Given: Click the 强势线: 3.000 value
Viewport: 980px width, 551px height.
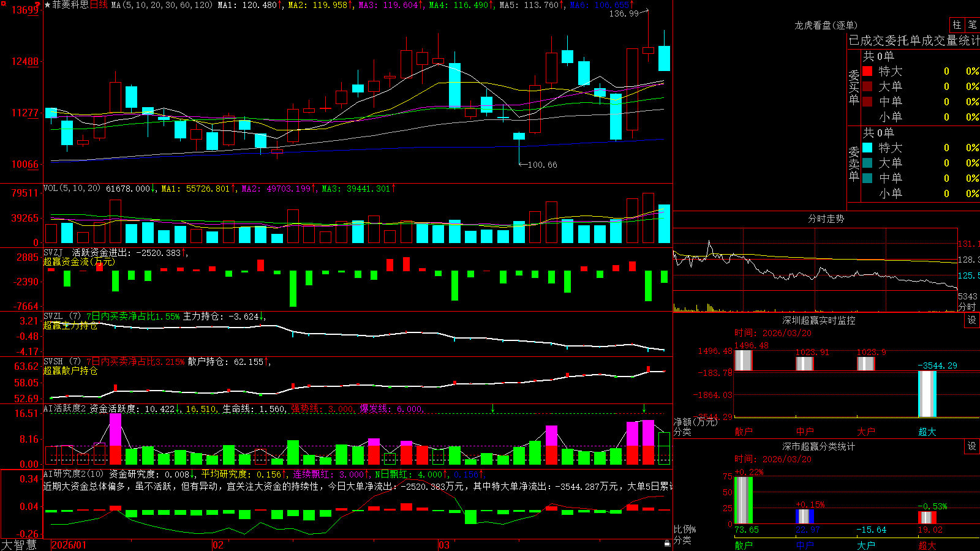Looking at the screenshot, I should pos(322,408).
